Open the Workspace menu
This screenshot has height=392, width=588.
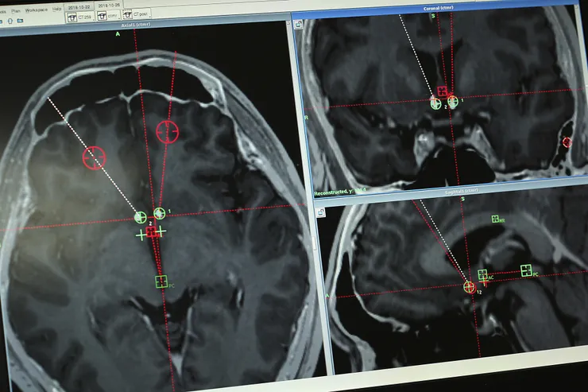[36, 10]
